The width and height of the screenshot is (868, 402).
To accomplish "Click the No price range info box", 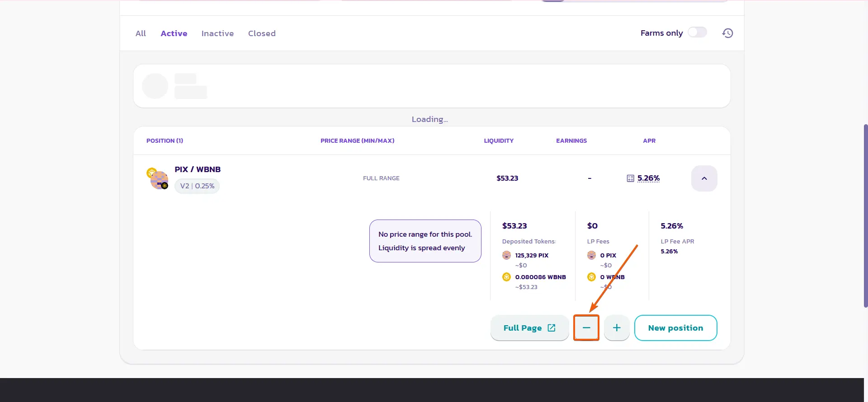I will coord(425,241).
